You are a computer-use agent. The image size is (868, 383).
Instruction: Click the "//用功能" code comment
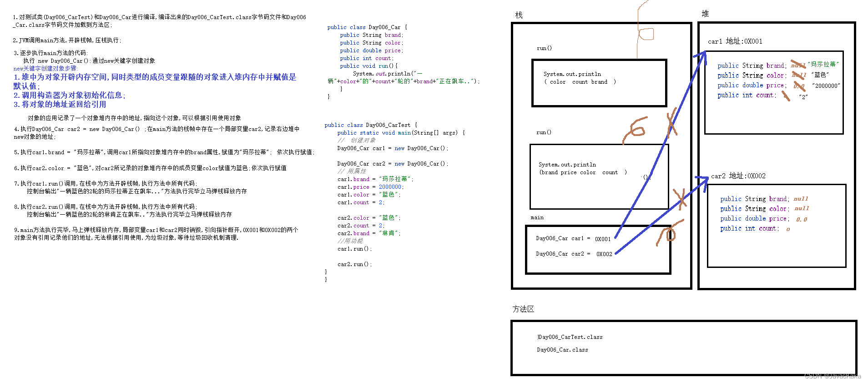(350, 241)
